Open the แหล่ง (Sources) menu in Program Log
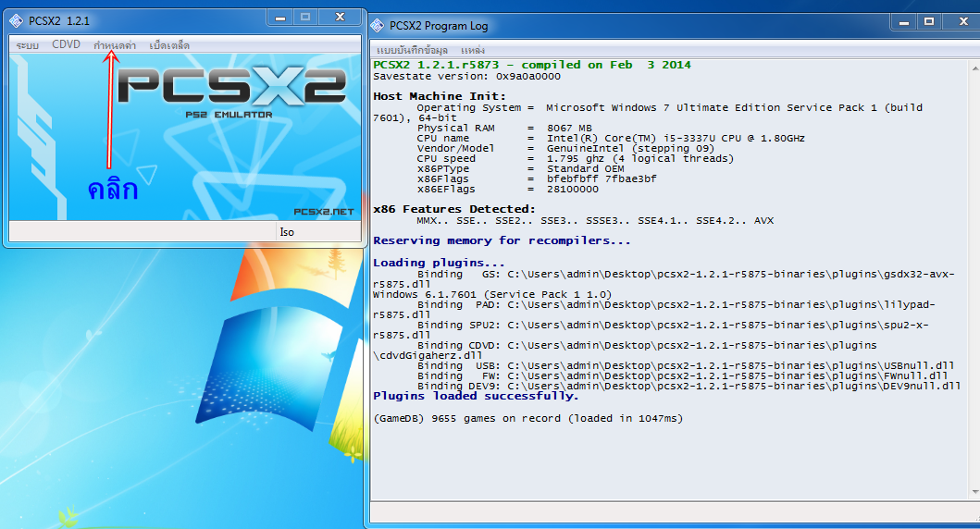 473,50
